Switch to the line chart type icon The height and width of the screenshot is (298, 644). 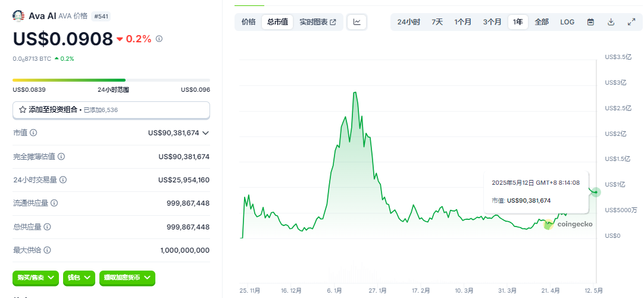(x=357, y=22)
